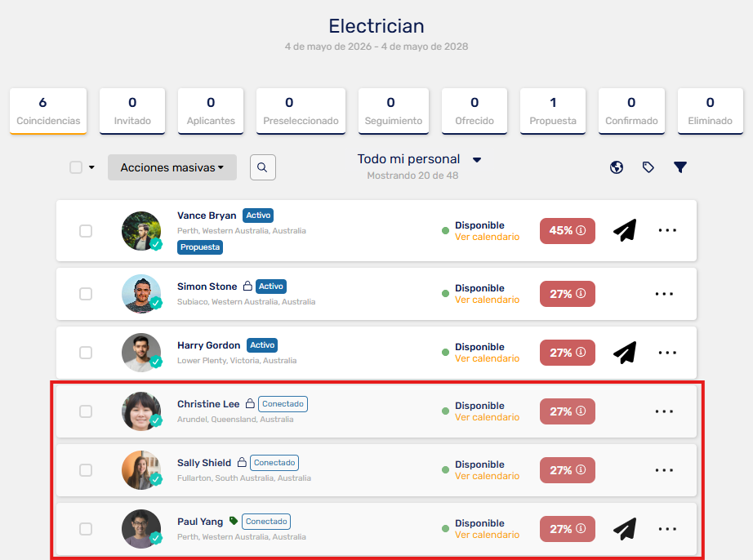Open the tag filter icon
The image size is (753, 560).
(x=648, y=167)
